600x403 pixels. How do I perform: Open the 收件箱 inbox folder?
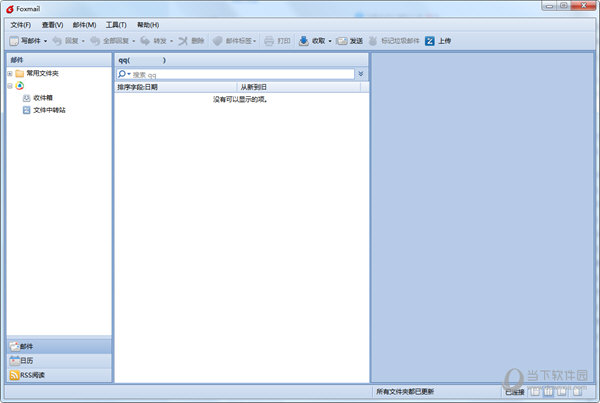pyautogui.click(x=43, y=98)
